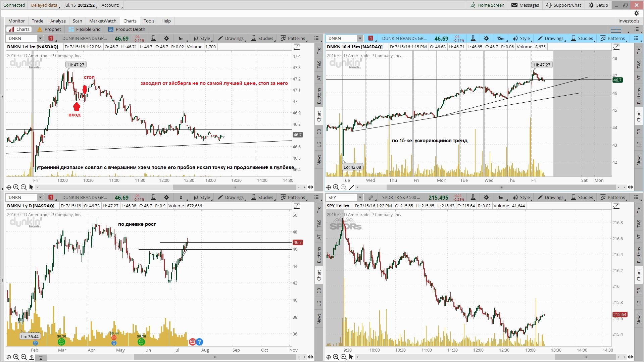
Task: Toggle T&S side panel in top-left chart
Action: (x=319, y=64)
